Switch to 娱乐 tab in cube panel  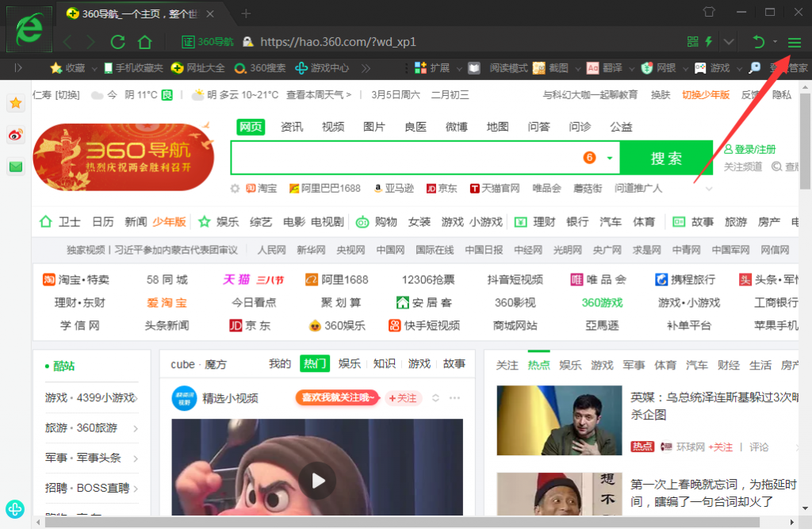(350, 364)
